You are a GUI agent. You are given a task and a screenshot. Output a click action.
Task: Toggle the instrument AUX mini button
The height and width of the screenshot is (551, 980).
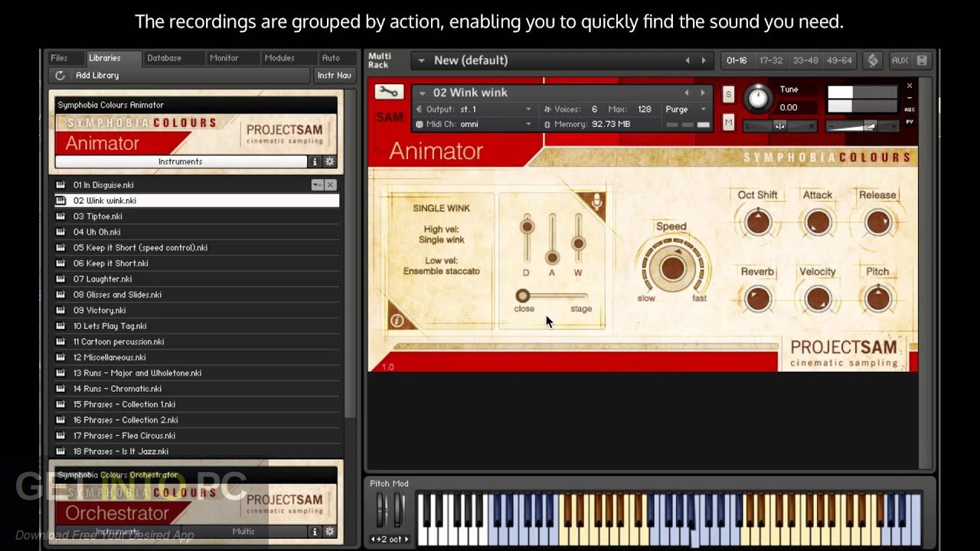tap(910, 109)
